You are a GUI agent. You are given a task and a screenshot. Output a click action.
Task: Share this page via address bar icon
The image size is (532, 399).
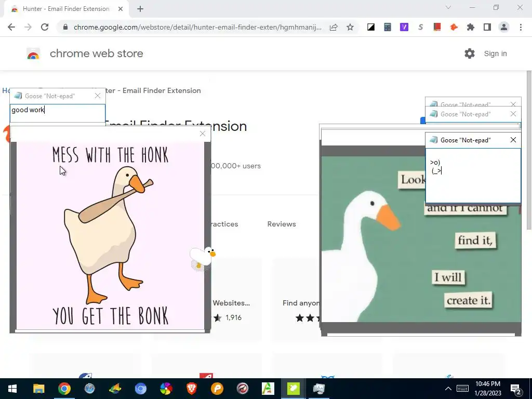(x=334, y=27)
